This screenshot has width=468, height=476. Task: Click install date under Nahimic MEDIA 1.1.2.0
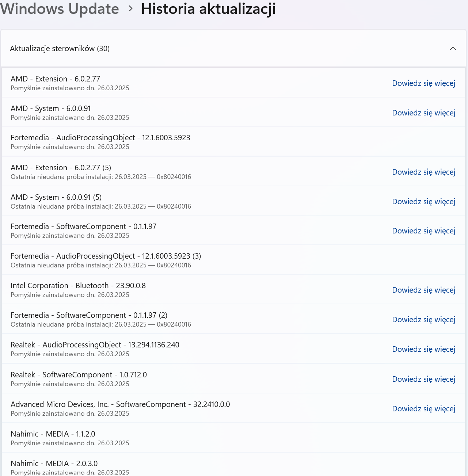(70, 443)
